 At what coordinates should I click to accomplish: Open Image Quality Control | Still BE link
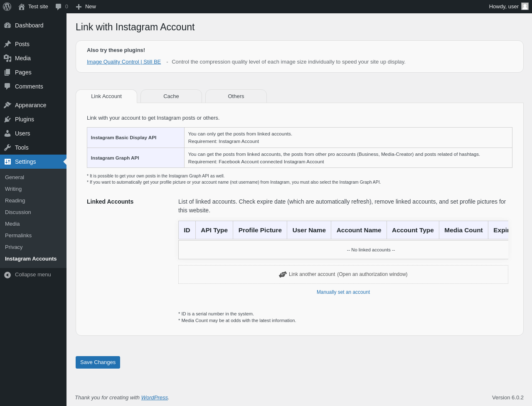(124, 62)
